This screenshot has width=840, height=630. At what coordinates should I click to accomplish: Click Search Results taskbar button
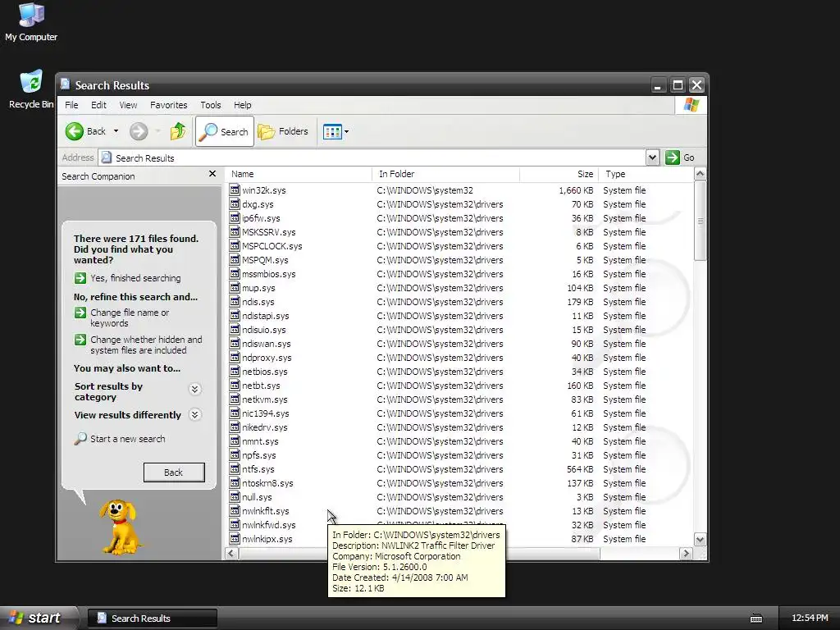[x=152, y=619]
